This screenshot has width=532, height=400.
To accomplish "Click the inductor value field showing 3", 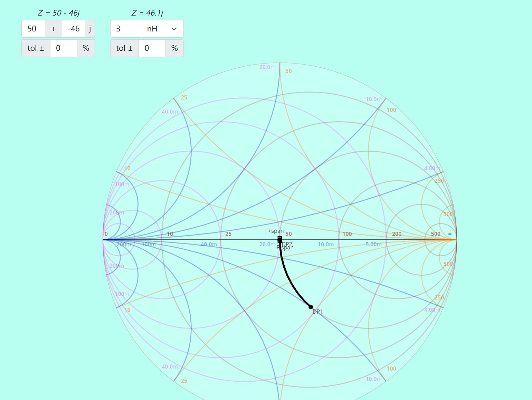I will tap(126, 29).
